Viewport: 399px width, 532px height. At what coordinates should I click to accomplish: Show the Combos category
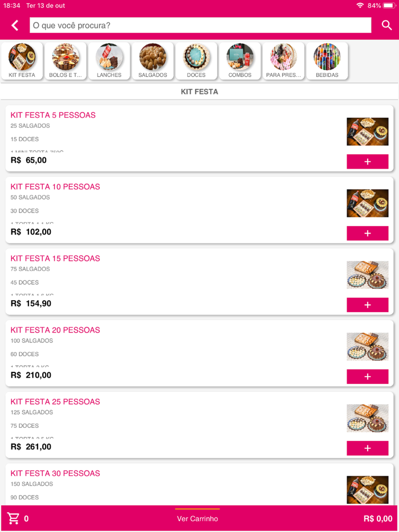coord(240,61)
